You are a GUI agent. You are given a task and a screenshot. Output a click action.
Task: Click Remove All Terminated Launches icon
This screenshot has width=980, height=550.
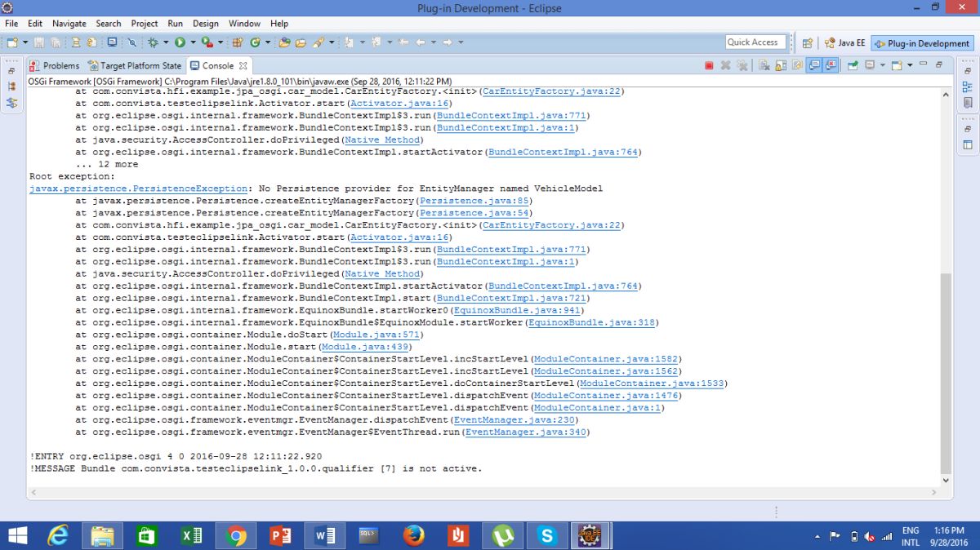click(742, 65)
